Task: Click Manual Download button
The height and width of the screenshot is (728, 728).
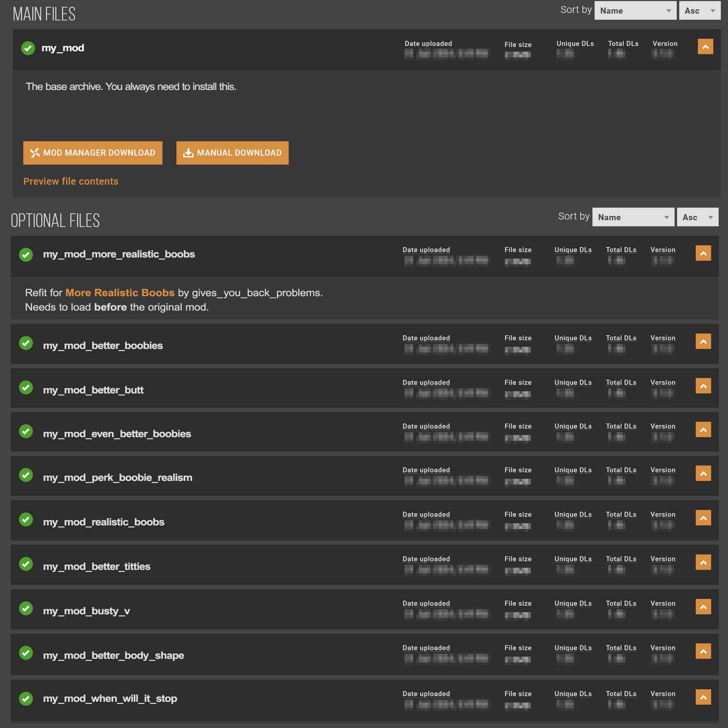Action: 232,153
